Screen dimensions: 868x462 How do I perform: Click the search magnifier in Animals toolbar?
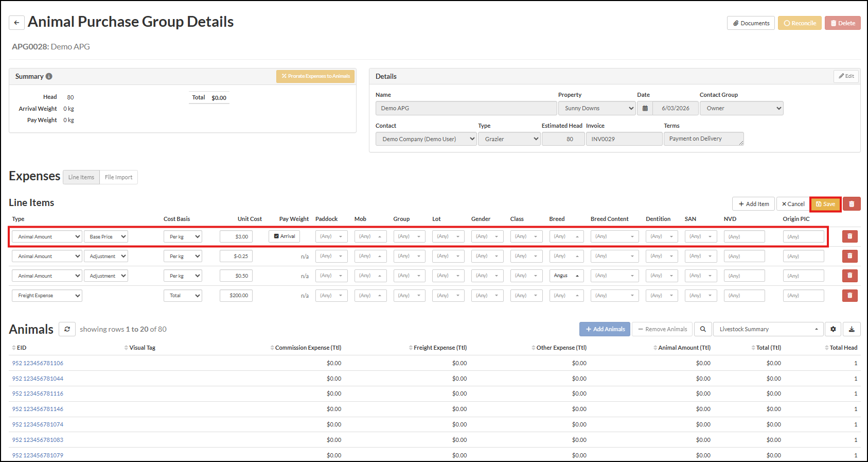[702, 329]
